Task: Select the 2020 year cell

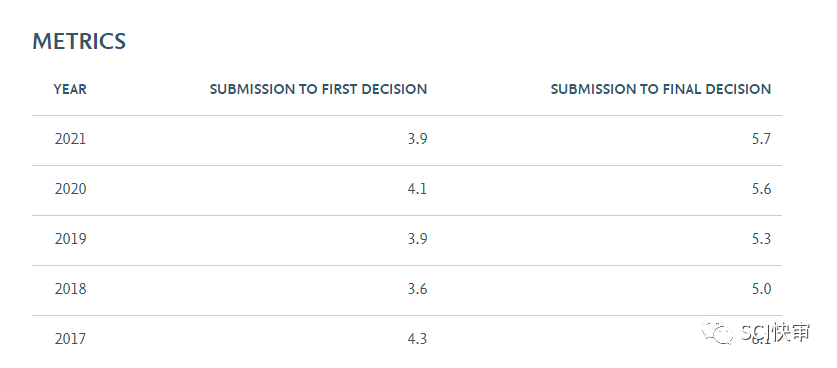Action: click(70, 189)
